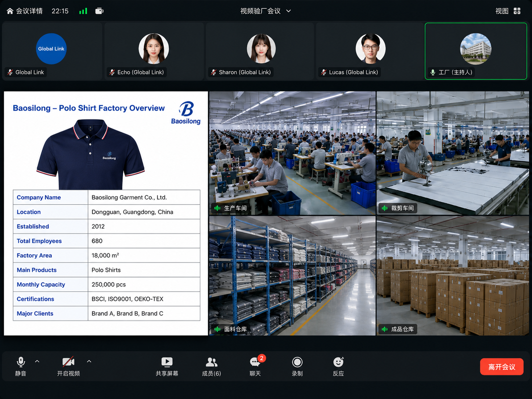Viewport: 532px width, 399px height.
Task: Click audio indicator on 裁剪车间 label
Action: coord(385,208)
